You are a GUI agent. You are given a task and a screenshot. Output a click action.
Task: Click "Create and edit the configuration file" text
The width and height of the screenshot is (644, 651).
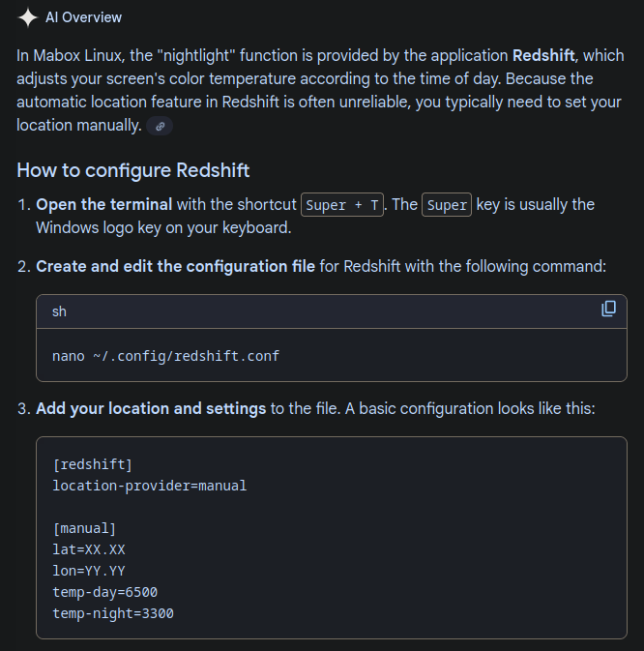[x=175, y=265]
